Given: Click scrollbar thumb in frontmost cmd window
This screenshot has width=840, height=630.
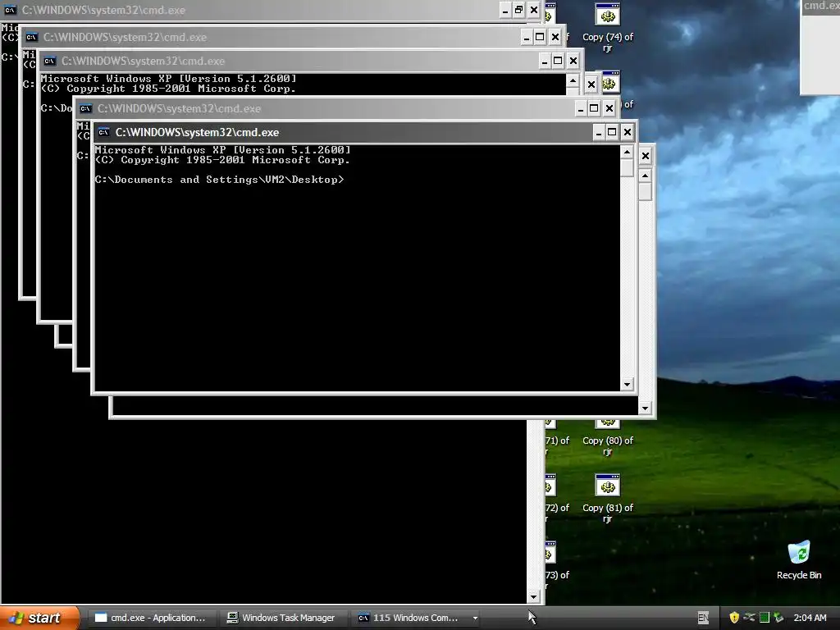Looking at the screenshot, I should click(627, 167).
